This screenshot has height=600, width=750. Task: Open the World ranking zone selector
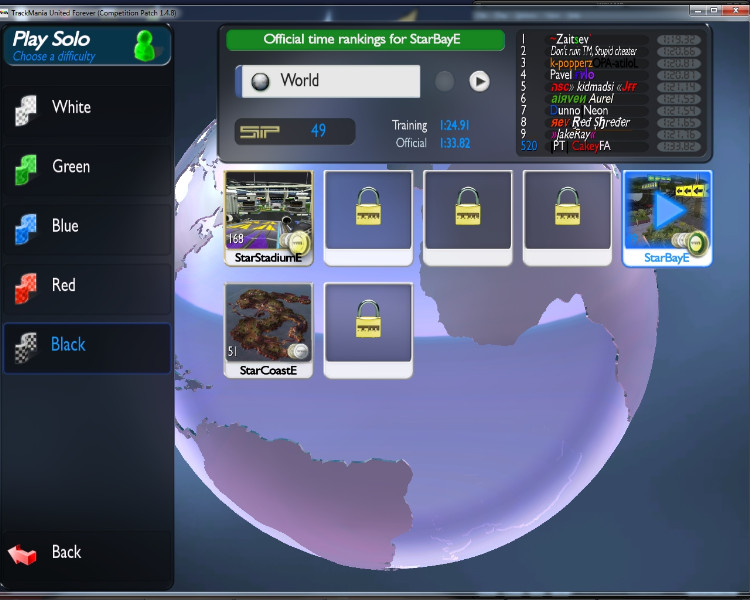point(328,82)
